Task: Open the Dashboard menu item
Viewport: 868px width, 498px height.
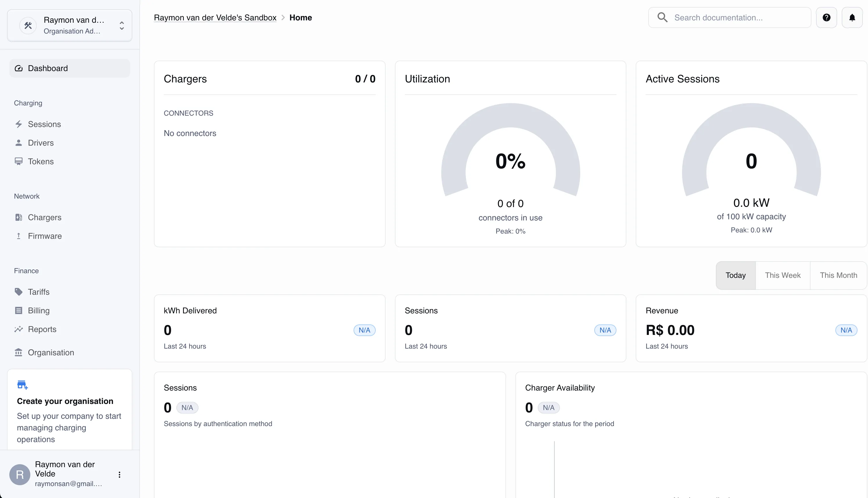Action: [48, 68]
